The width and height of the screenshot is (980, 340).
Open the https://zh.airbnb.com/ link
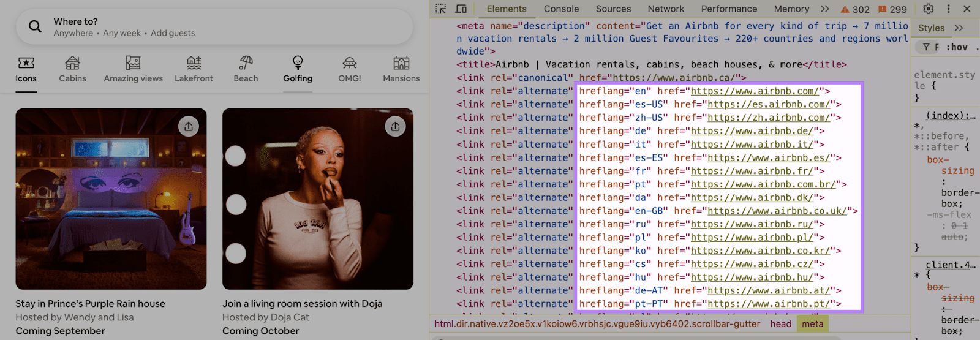coord(769,118)
